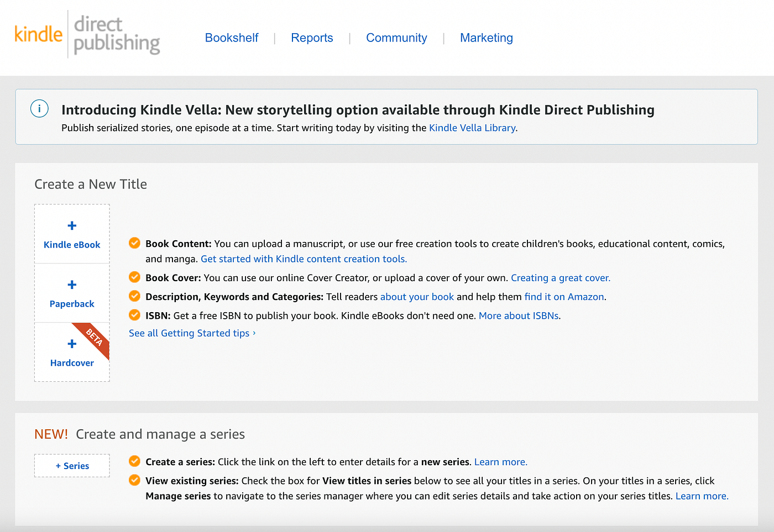This screenshot has width=774, height=532.
Task: Follow the find it on Amazon link
Action: pos(564,297)
